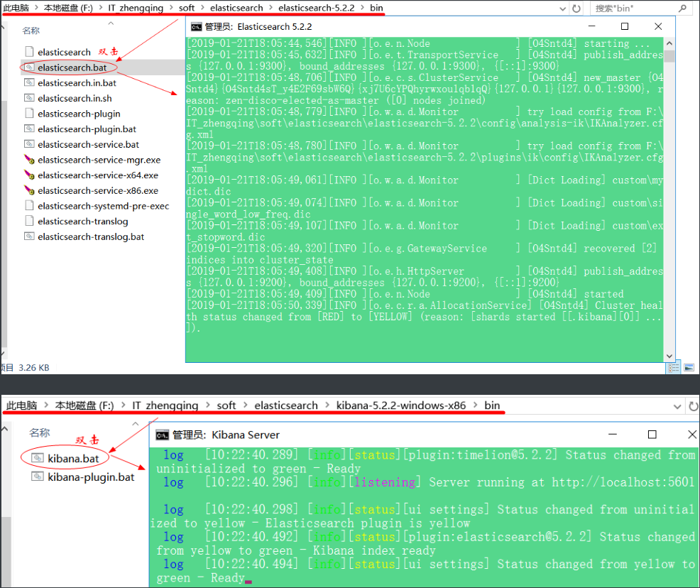Select elasticsearch-plugin.bat file icon
This screenshot has height=588, width=700.
tap(30, 129)
